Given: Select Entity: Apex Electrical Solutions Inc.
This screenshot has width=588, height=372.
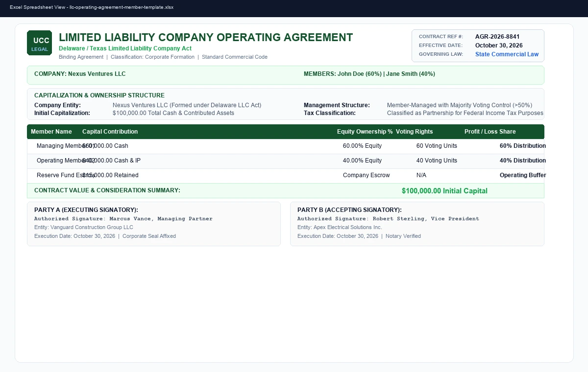Looking at the screenshot, I should point(340,227).
